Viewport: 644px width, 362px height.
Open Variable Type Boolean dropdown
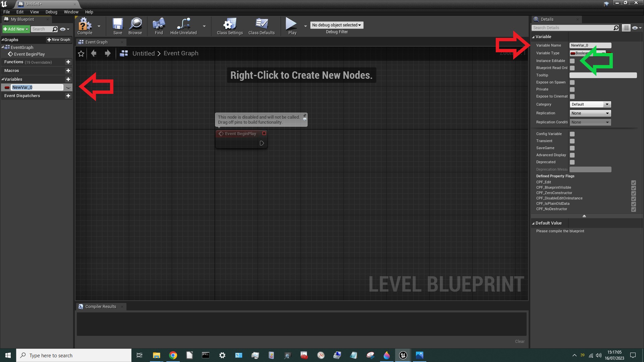(588, 53)
